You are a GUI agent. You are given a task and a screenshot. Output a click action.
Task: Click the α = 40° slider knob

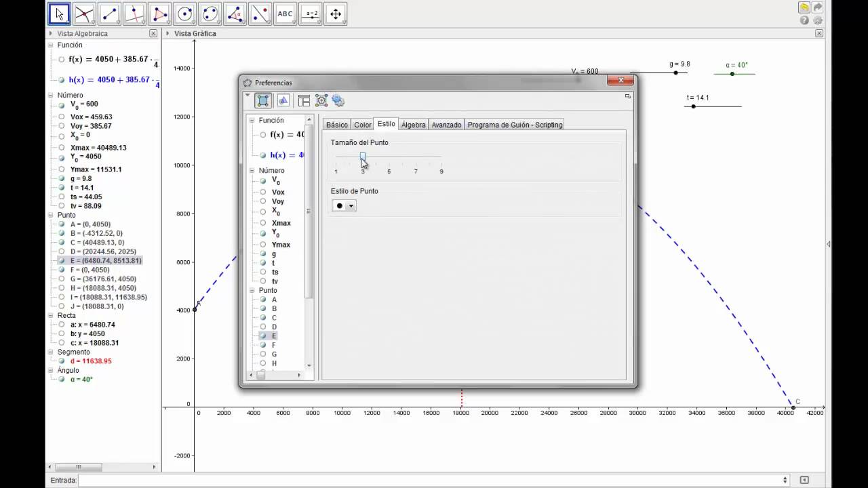pos(732,74)
